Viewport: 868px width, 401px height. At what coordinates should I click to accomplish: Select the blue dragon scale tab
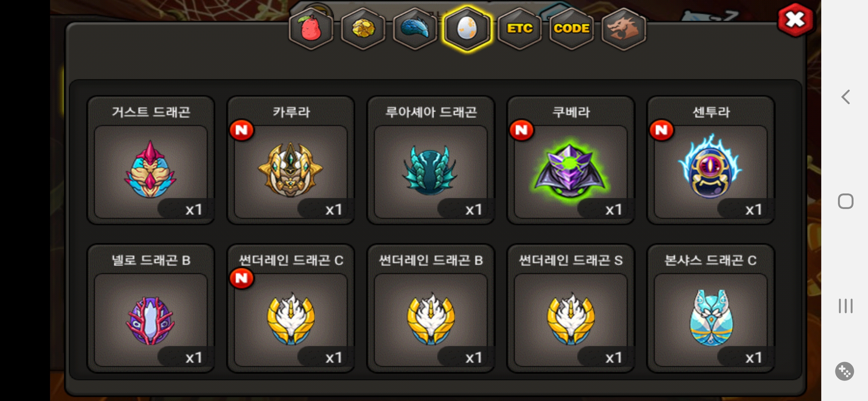tap(415, 29)
